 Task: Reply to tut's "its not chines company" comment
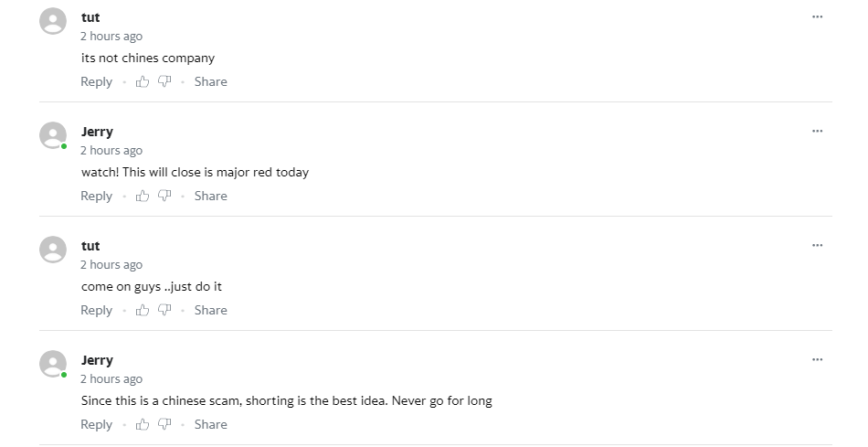[x=96, y=82]
